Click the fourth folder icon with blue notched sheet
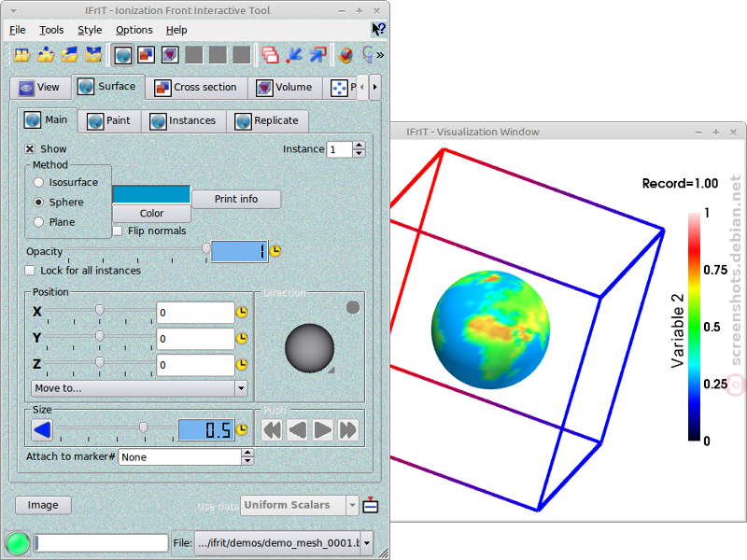 click(x=93, y=55)
